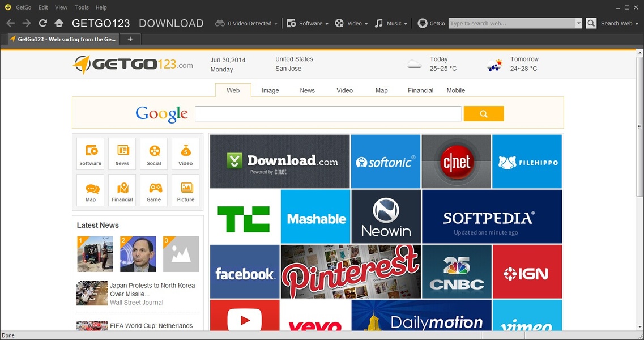
Task: Open the View menu
Action: click(x=61, y=7)
